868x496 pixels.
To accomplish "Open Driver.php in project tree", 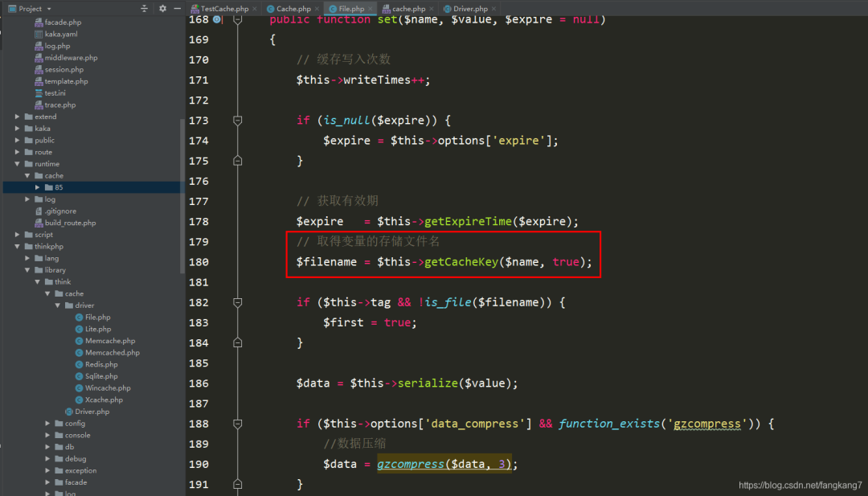I will 88,412.
